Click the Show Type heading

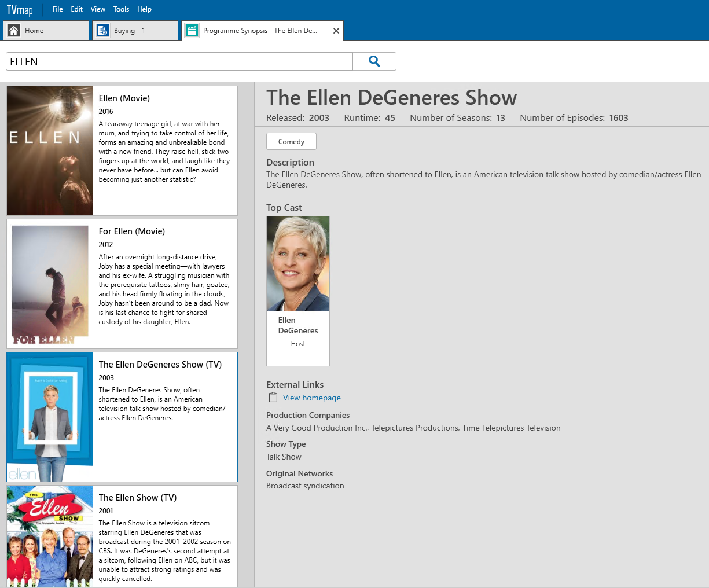tap(286, 444)
